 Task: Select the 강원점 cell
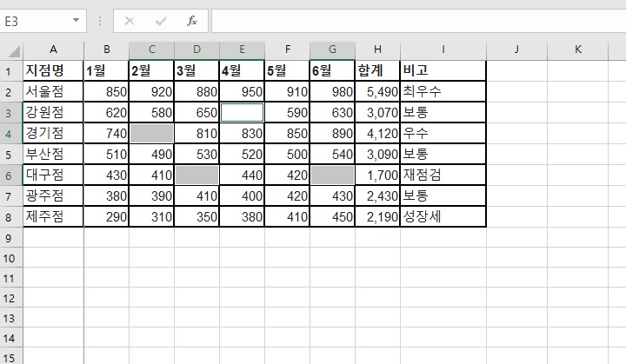53,113
